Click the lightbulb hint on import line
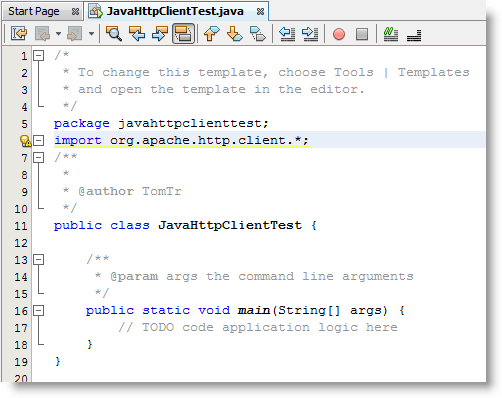 pyautogui.click(x=25, y=141)
